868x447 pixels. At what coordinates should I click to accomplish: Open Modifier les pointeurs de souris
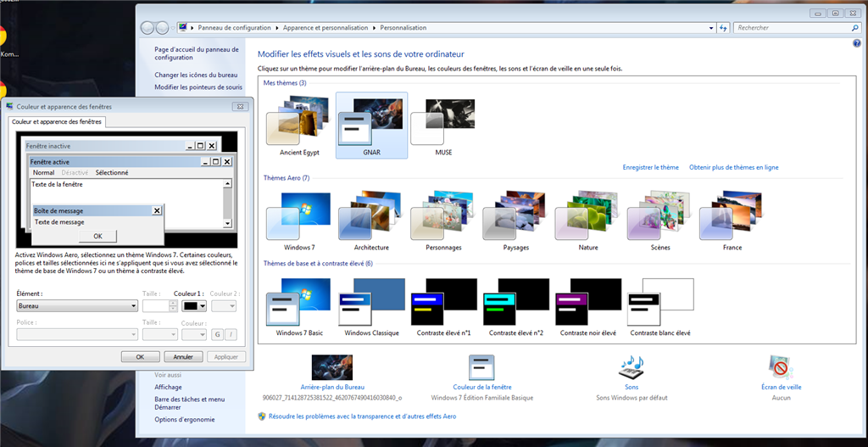click(x=198, y=87)
